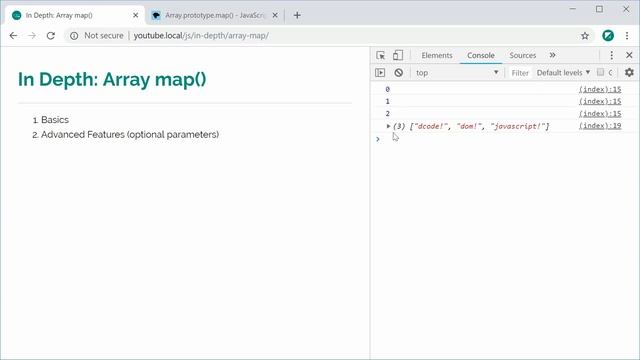Select the Array.prototype.map() browser tab

(215, 16)
